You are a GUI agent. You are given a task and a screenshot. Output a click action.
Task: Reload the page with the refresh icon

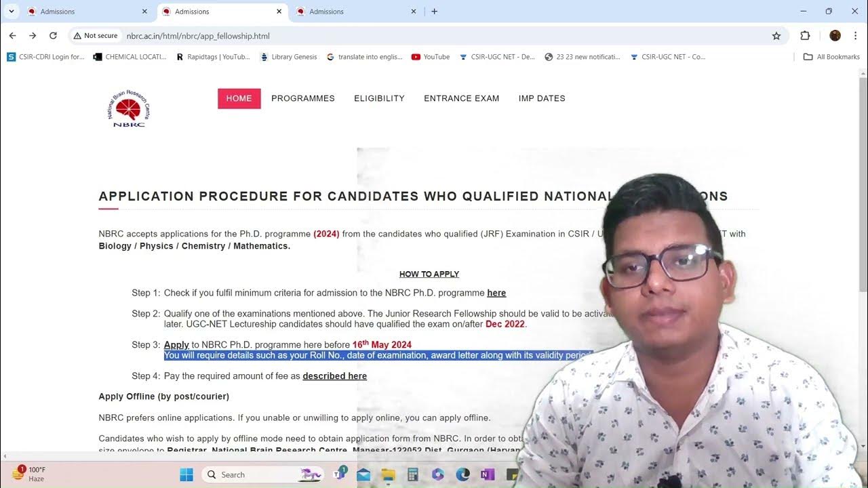[53, 35]
